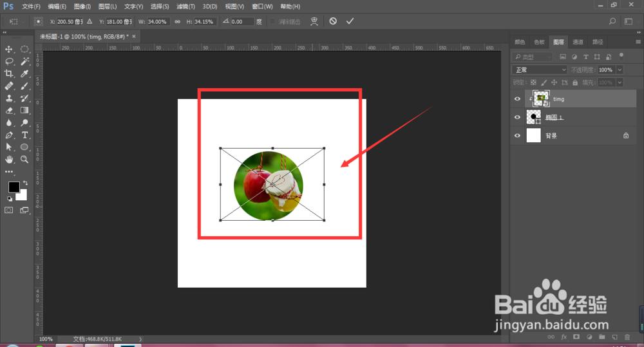Hide the timg layer

pos(518,99)
